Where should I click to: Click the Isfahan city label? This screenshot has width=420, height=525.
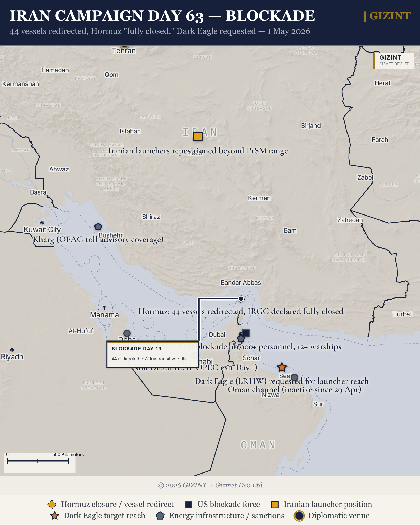pyautogui.click(x=130, y=131)
